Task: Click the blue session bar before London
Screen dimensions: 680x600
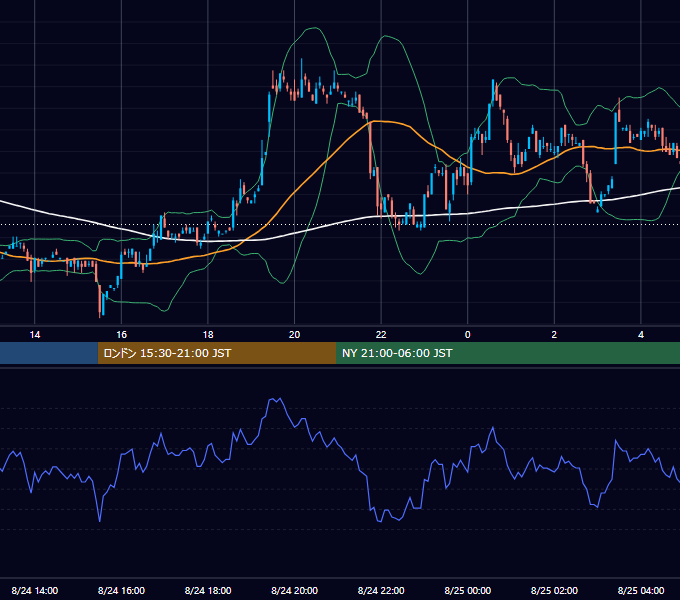Action: tap(49, 353)
